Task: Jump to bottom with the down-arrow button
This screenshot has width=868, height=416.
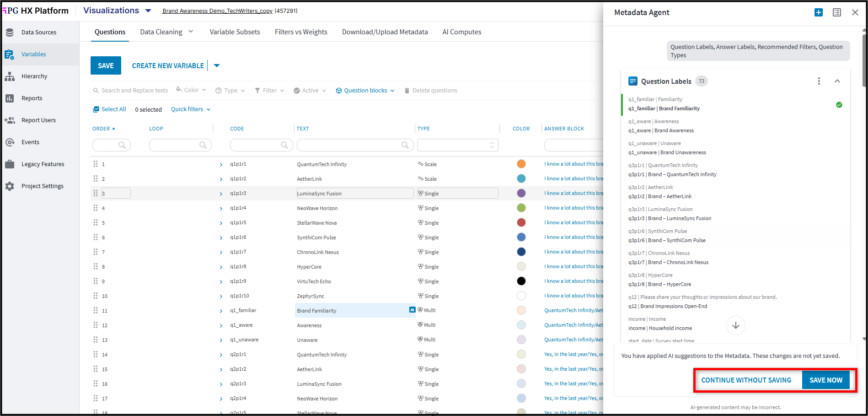Action: pyautogui.click(x=736, y=325)
